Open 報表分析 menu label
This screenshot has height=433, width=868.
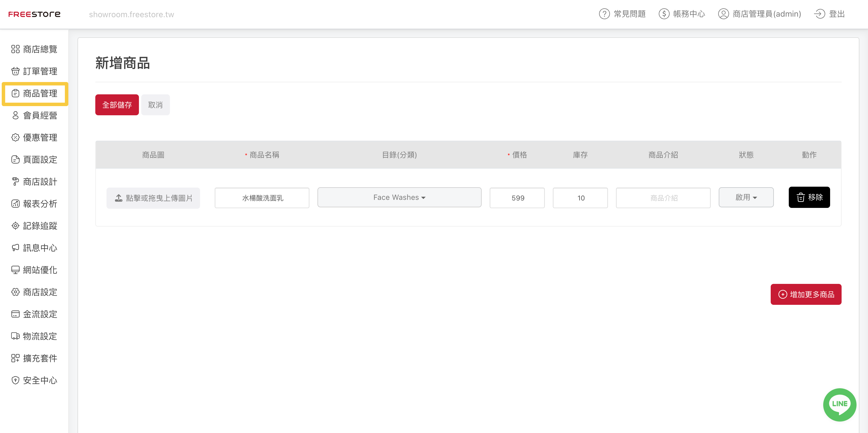(x=40, y=204)
